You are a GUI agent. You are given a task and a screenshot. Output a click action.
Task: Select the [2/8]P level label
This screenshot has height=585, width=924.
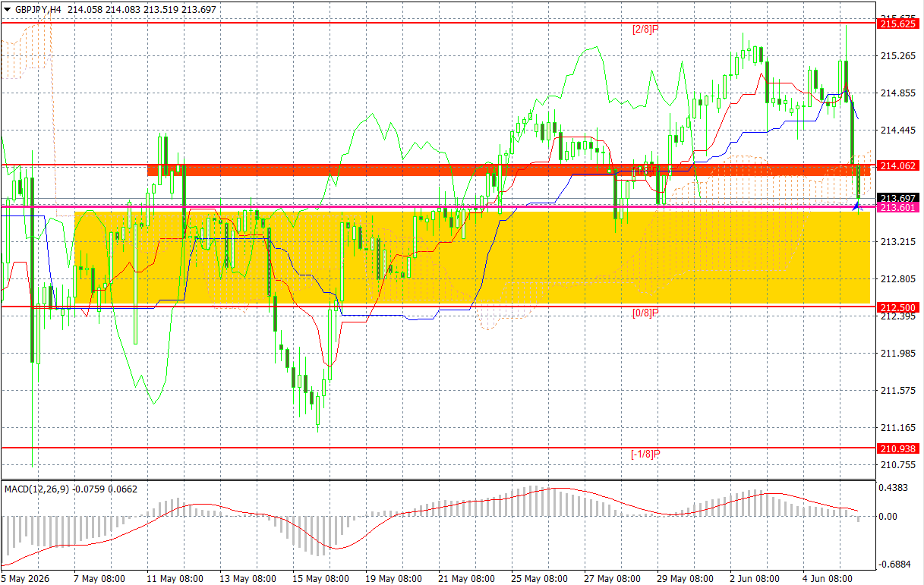645,29
